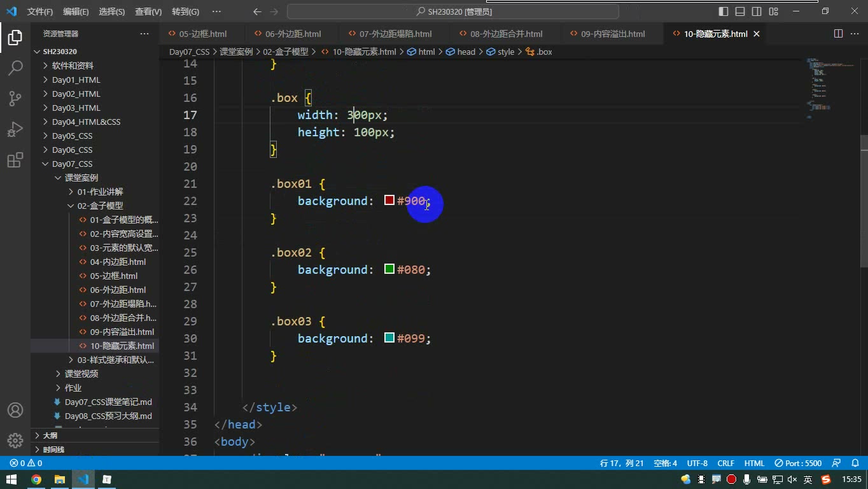Click the SH230320 command center search box

coord(453,11)
